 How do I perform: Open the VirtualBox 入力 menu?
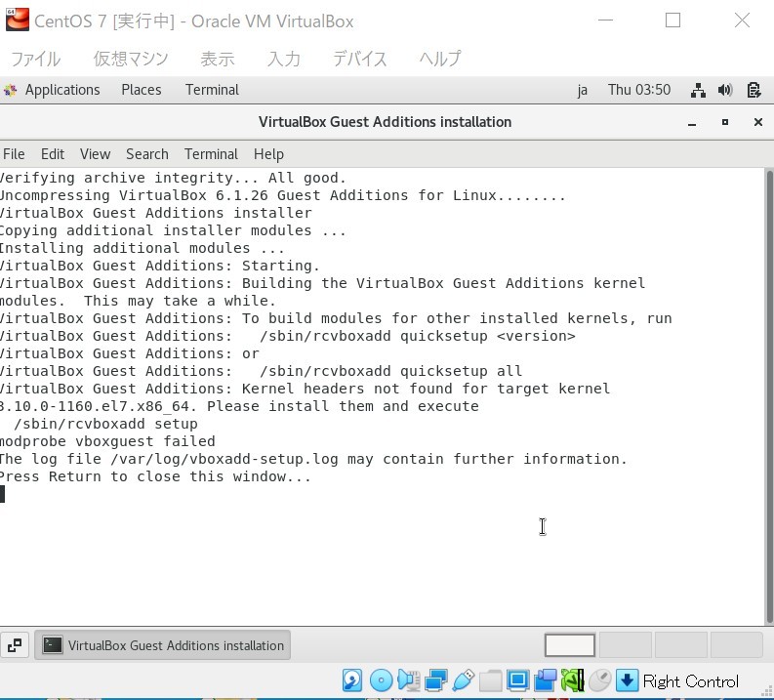click(x=284, y=59)
